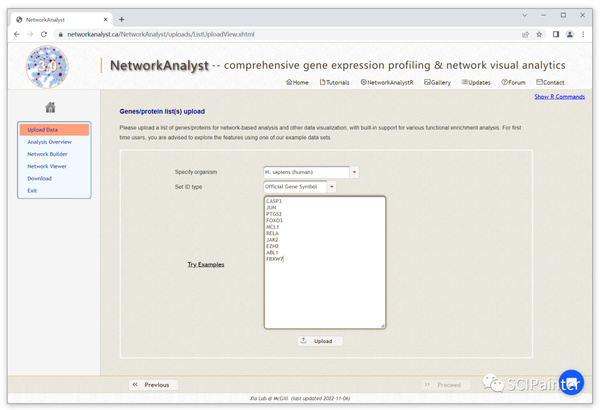Click the Try Examples link
600x410 pixels.
[x=206, y=265]
